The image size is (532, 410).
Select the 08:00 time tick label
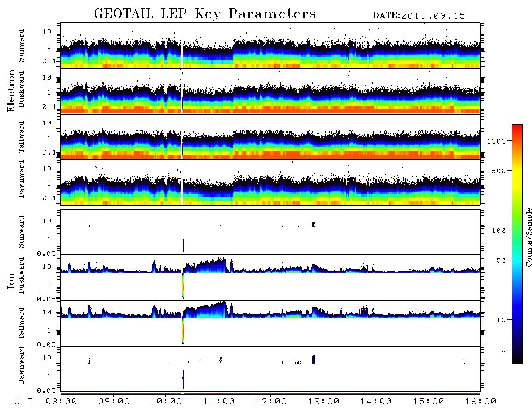coord(61,402)
